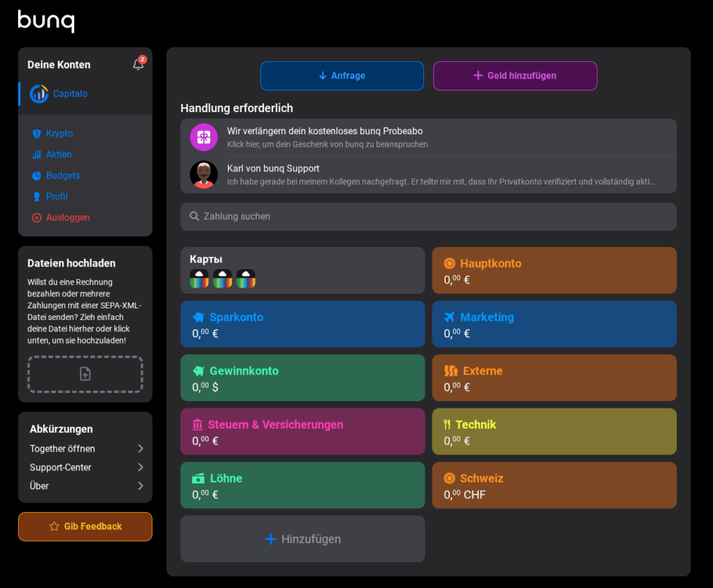
Task: Click the Budgets pie chart icon
Action: [x=37, y=175]
